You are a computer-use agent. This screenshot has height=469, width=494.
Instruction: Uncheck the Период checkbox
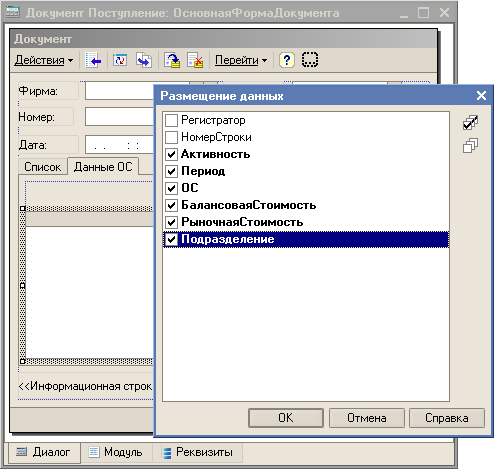point(171,171)
